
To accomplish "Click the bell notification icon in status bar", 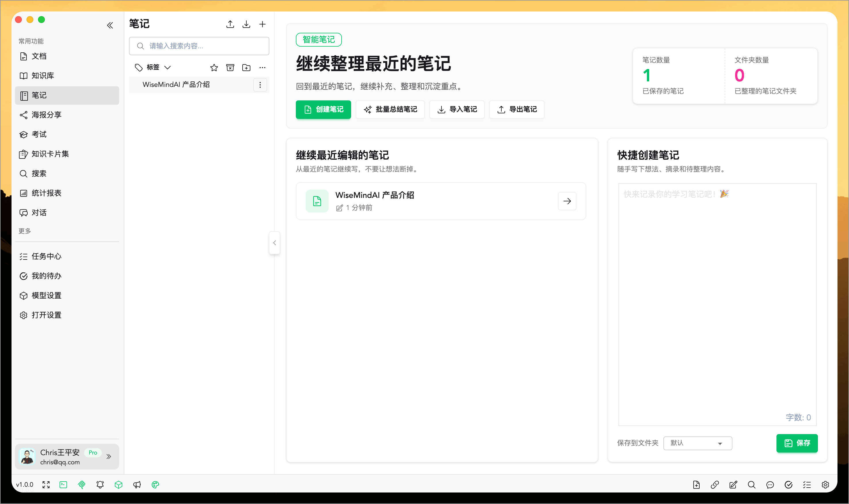I will [100, 485].
